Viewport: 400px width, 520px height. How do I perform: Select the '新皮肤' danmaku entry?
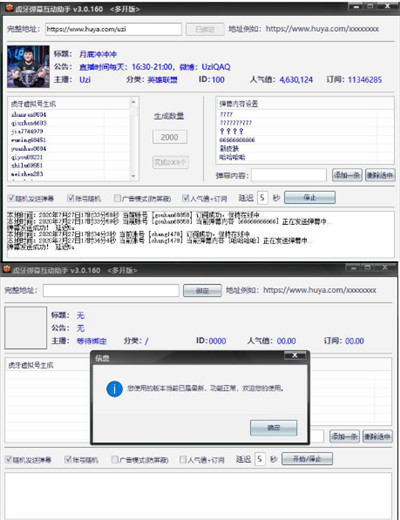(x=229, y=149)
